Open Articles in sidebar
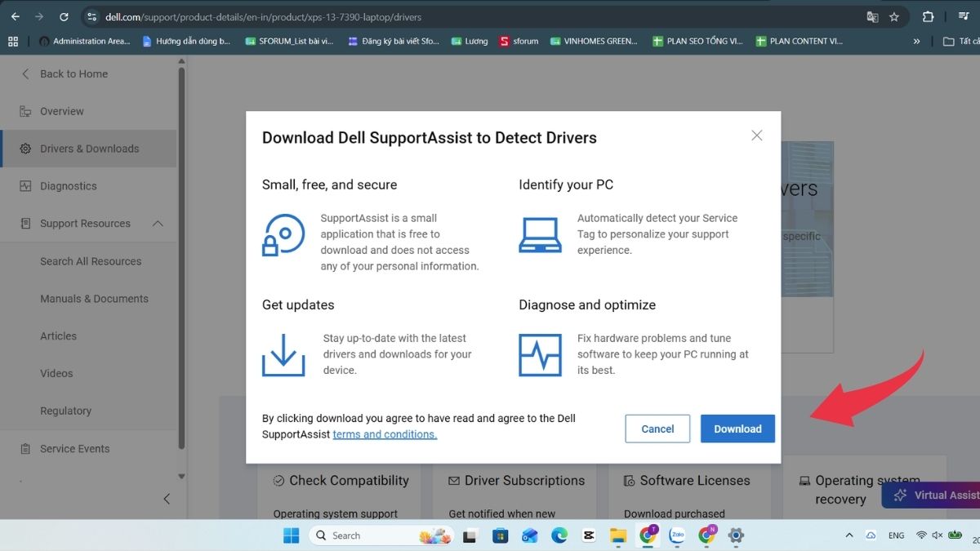980x551 pixels. pos(58,336)
